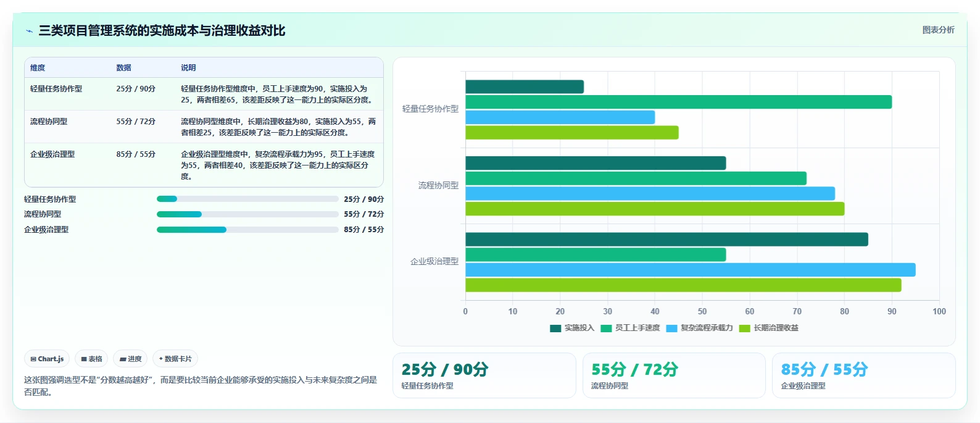980x423 pixels.
Task: Select the 进度 tag chip
Action: click(130, 359)
